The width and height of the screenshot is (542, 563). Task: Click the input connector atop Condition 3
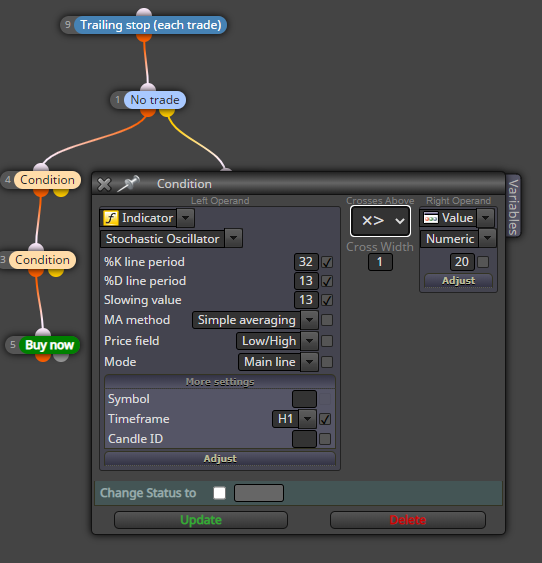coord(36,247)
